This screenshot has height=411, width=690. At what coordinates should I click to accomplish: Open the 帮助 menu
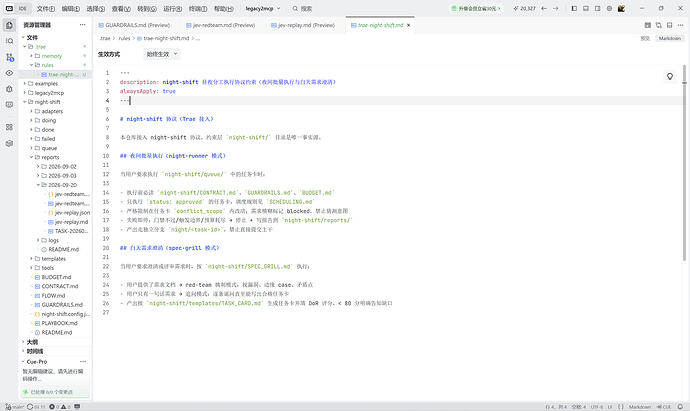[x=224, y=8]
